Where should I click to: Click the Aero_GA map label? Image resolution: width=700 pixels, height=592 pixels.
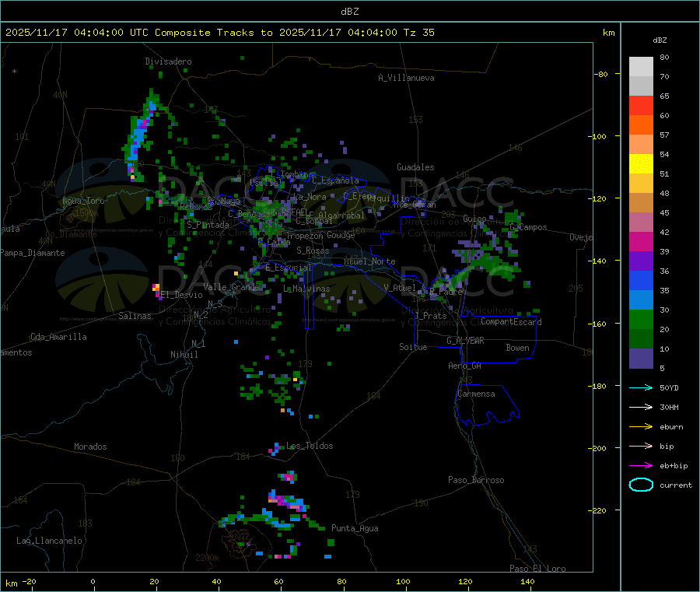(465, 366)
